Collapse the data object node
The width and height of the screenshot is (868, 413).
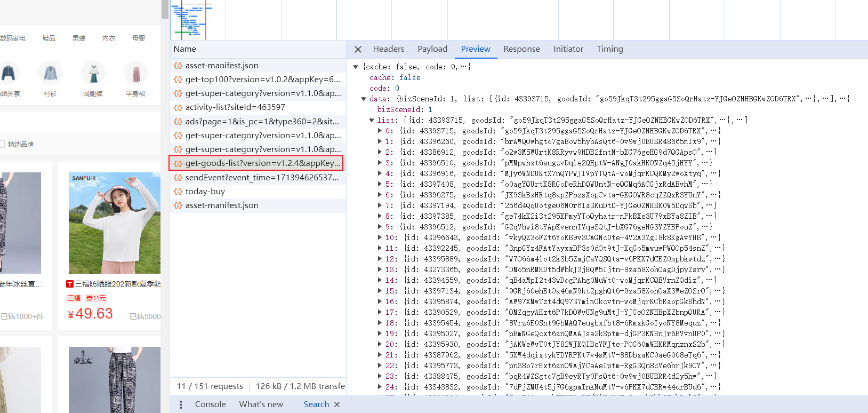364,99
